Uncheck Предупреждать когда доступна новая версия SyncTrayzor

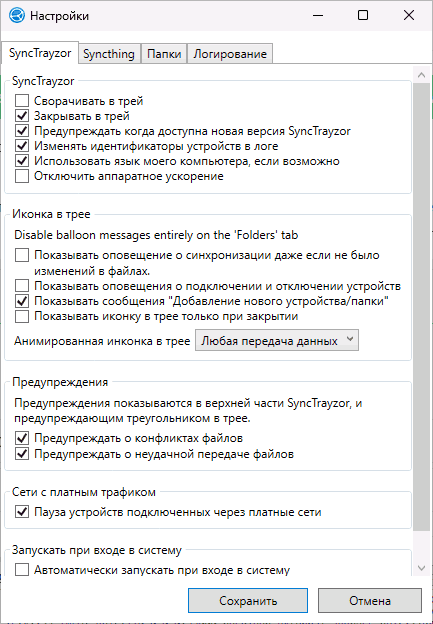(22, 131)
